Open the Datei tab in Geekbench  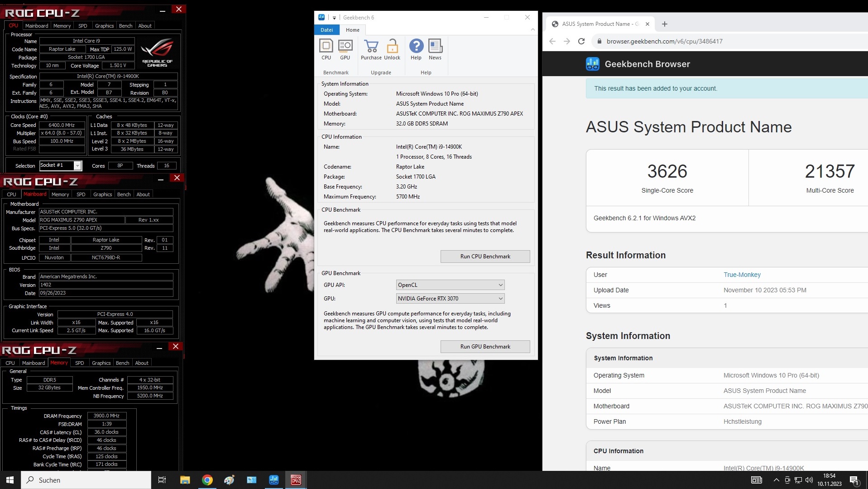pyautogui.click(x=326, y=30)
